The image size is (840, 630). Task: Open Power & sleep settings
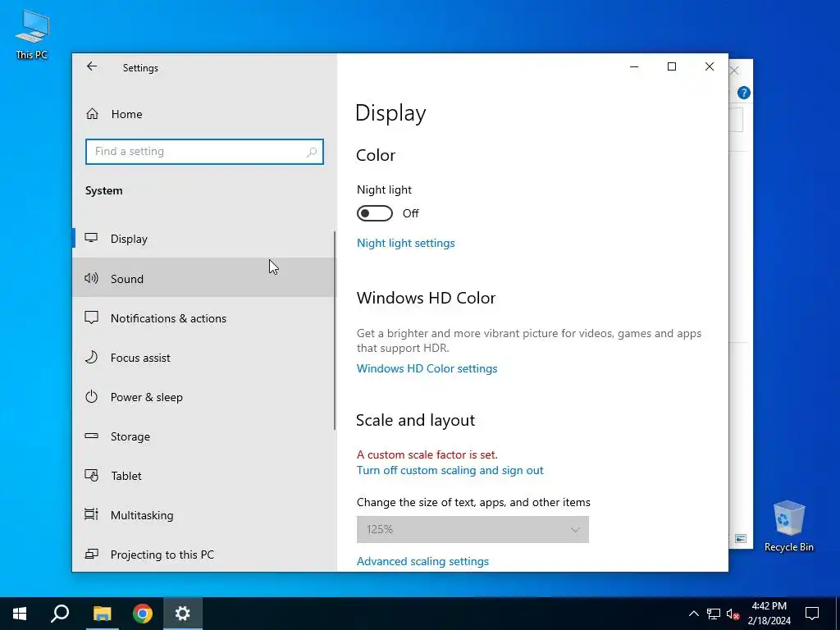click(x=204, y=397)
